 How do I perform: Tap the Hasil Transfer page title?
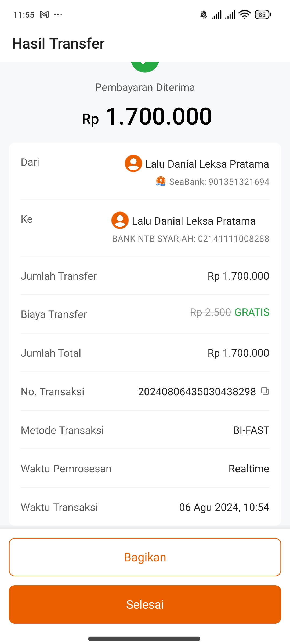click(x=58, y=43)
